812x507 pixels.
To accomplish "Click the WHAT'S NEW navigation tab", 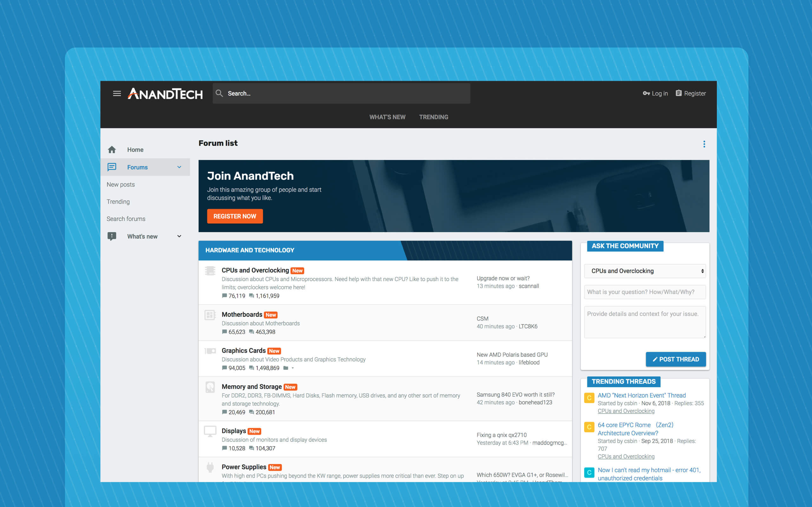I will tap(387, 117).
